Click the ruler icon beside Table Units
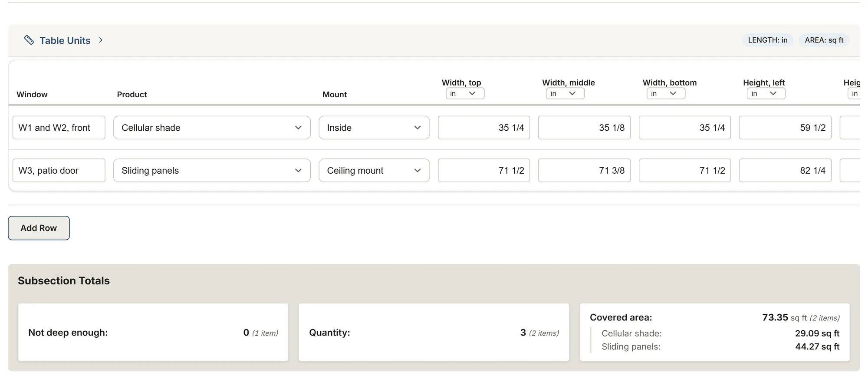The width and height of the screenshot is (868, 379). (29, 40)
